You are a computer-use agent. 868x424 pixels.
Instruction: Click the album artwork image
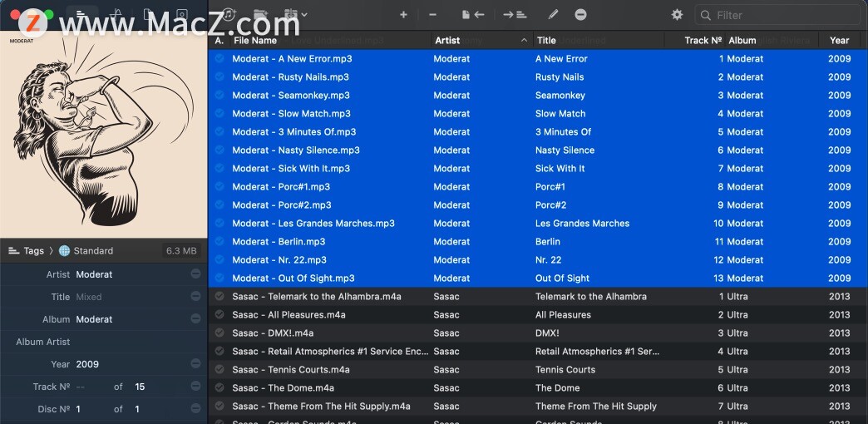[x=104, y=135]
